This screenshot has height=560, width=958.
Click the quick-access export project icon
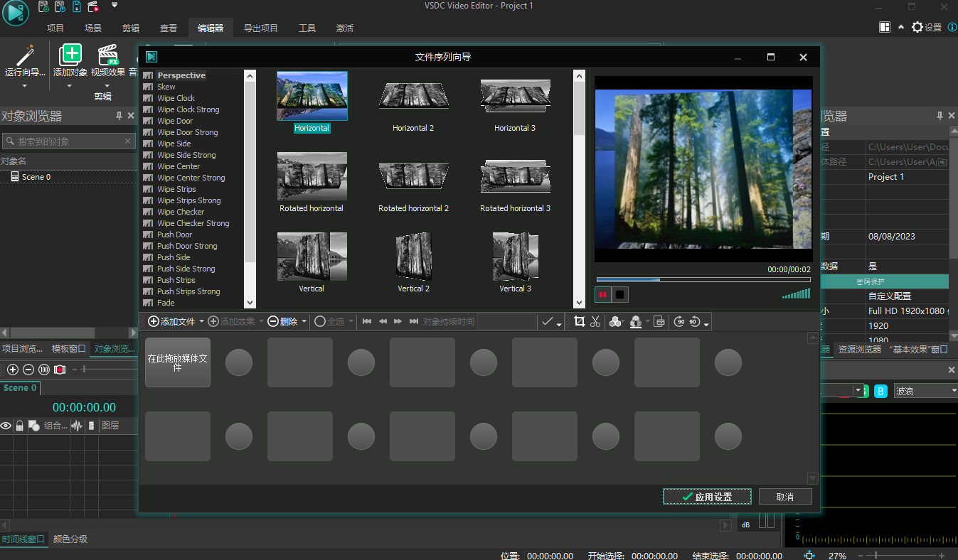(x=93, y=6)
